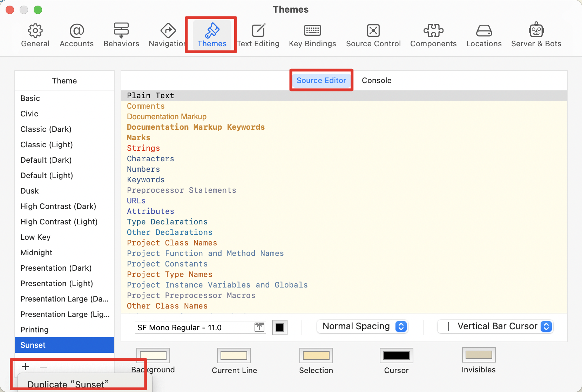Select the High Contrast (Light) theme
The width and height of the screenshot is (582, 392).
click(65, 222)
